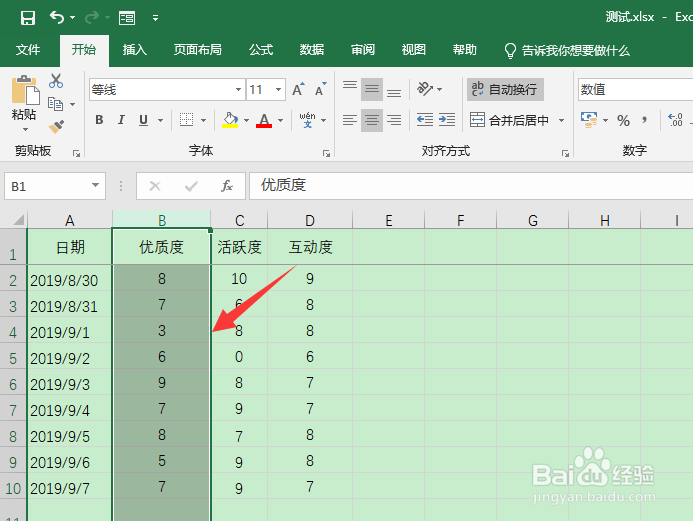Click Increase Decimal icon
The height and width of the screenshot is (521, 693).
pos(675,120)
